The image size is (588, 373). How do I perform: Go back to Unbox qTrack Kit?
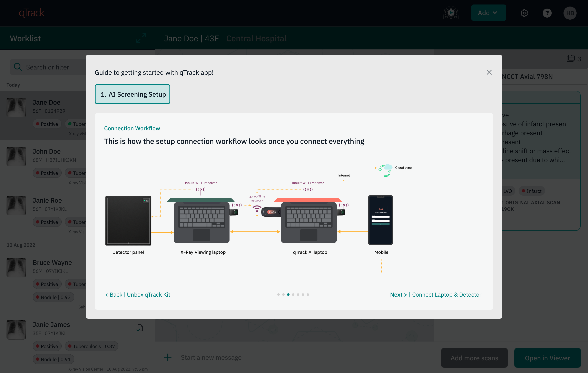137,295
